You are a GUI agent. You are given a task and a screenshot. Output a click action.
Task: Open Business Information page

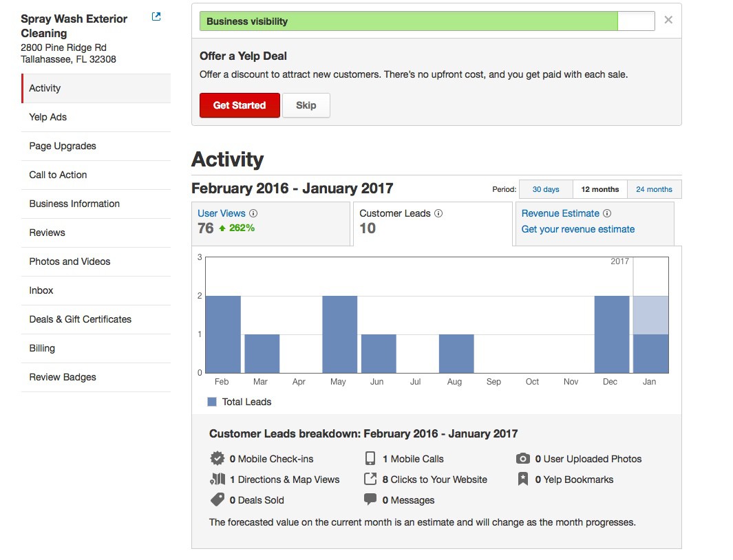[96, 204]
